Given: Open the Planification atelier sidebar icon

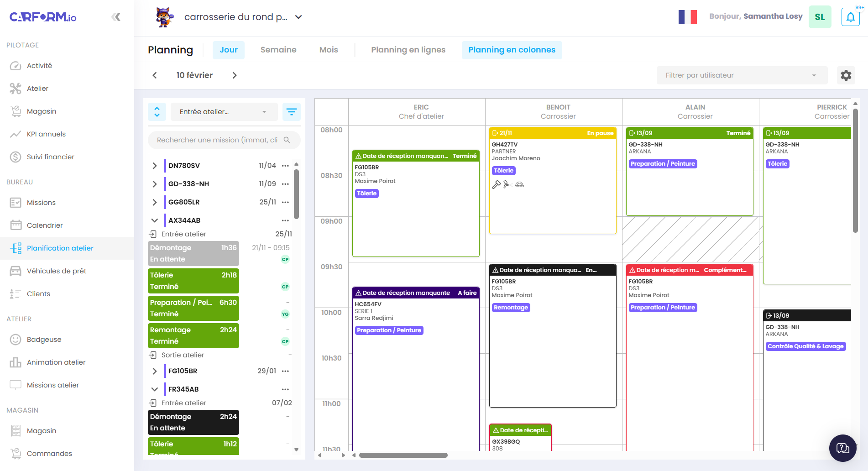Looking at the screenshot, I should (16, 248).
